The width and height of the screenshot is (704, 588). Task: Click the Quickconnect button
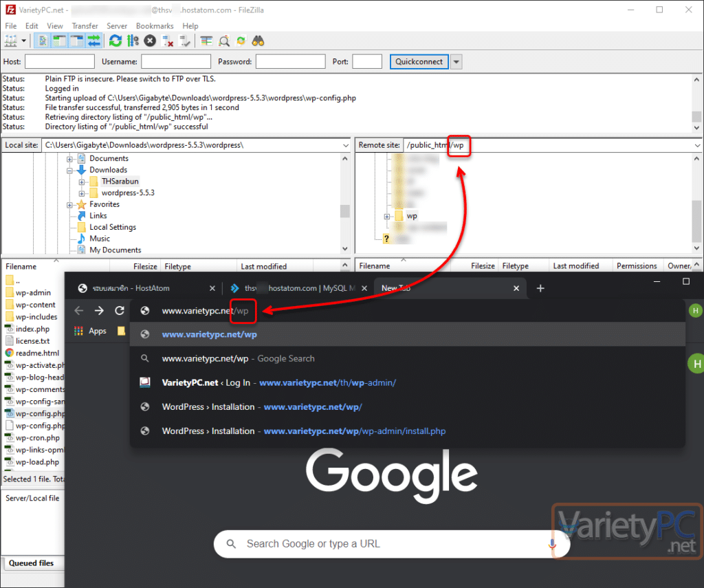point(419,61)
